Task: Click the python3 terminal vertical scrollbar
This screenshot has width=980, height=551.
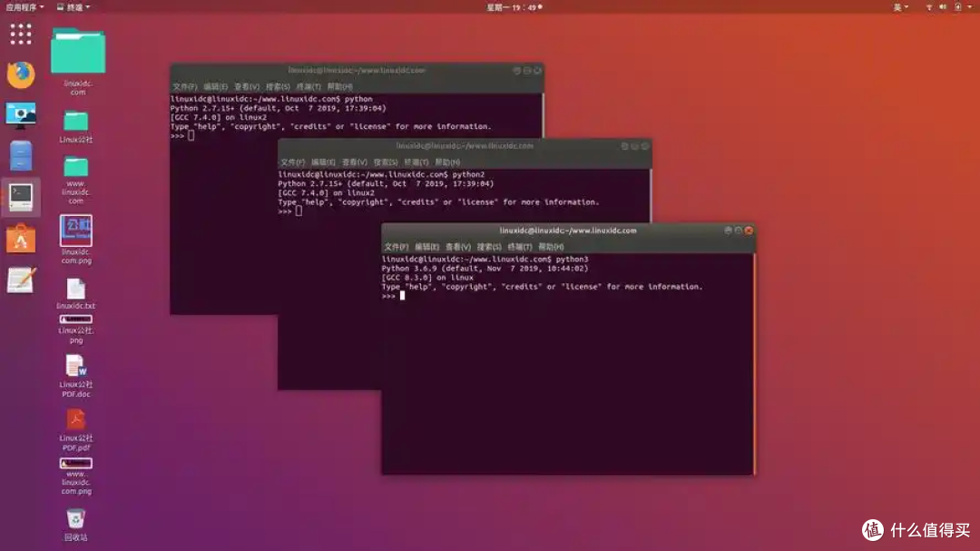Action: (754, 363)
